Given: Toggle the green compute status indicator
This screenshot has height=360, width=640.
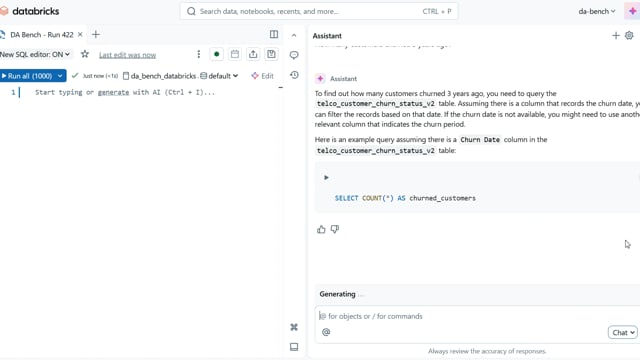Looking at the screenshot, I should 216,54.
